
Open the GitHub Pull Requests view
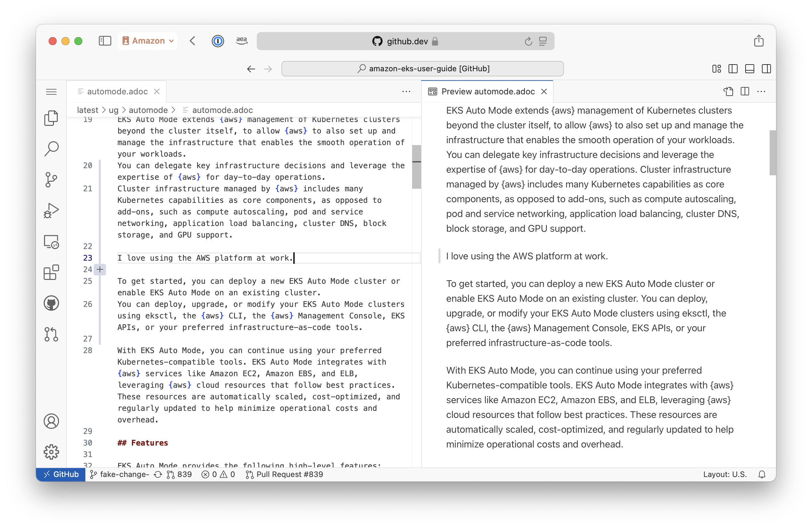51,334
